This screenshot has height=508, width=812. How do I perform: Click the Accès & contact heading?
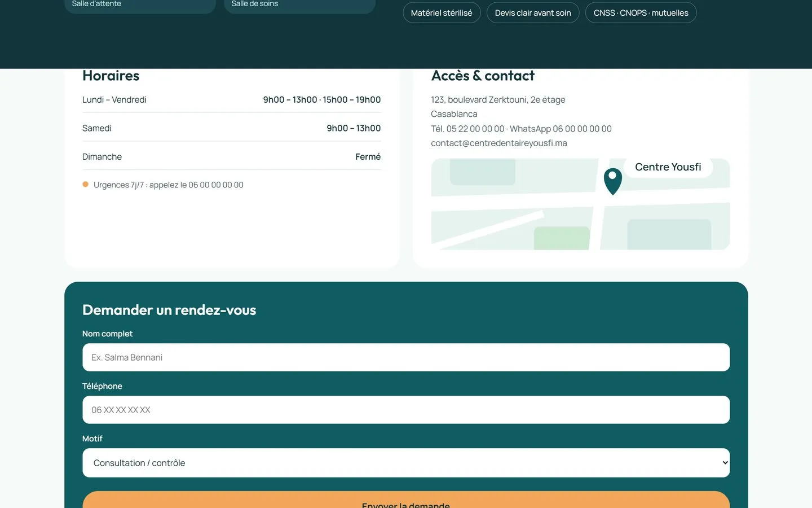pos(483,76)
